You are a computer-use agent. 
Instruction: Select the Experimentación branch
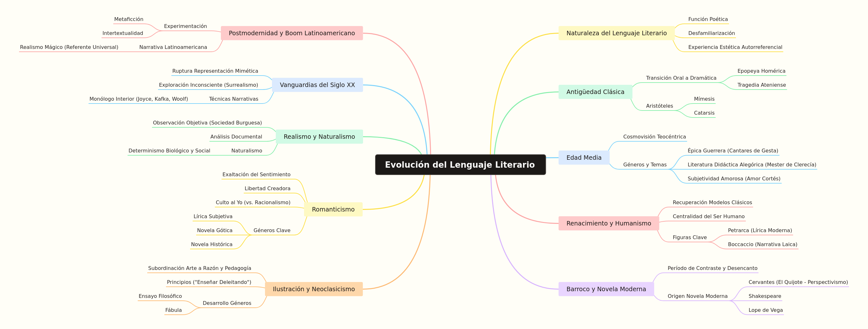click(185, 26)
